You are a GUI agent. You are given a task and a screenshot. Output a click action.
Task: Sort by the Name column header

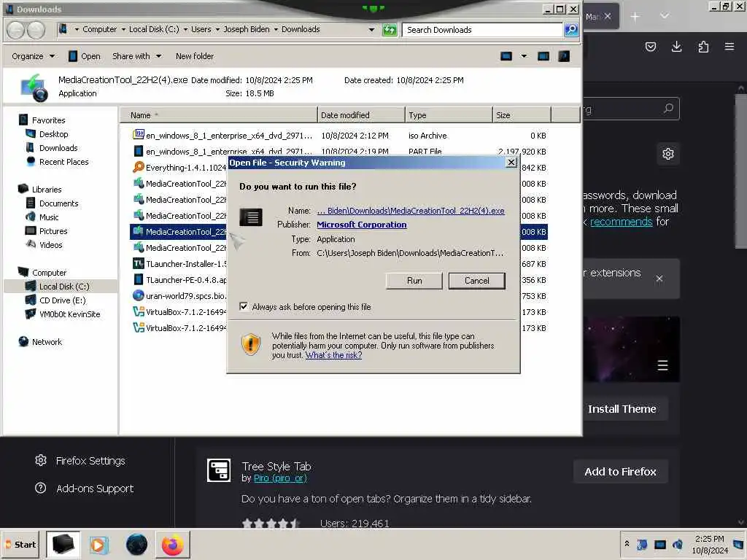218,115
